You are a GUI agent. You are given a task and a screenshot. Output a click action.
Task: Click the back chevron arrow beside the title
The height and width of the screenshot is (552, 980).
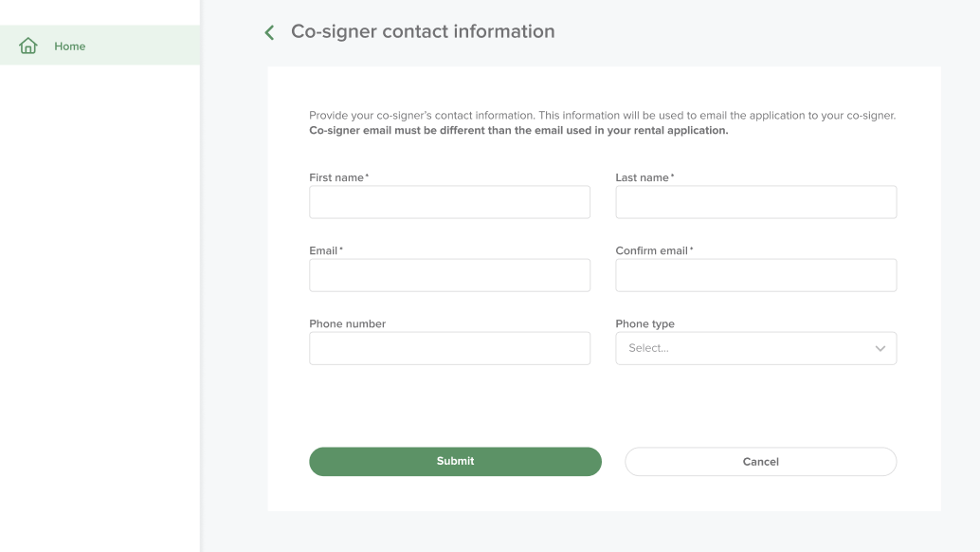pyautogui.click(x=268, y=31)
